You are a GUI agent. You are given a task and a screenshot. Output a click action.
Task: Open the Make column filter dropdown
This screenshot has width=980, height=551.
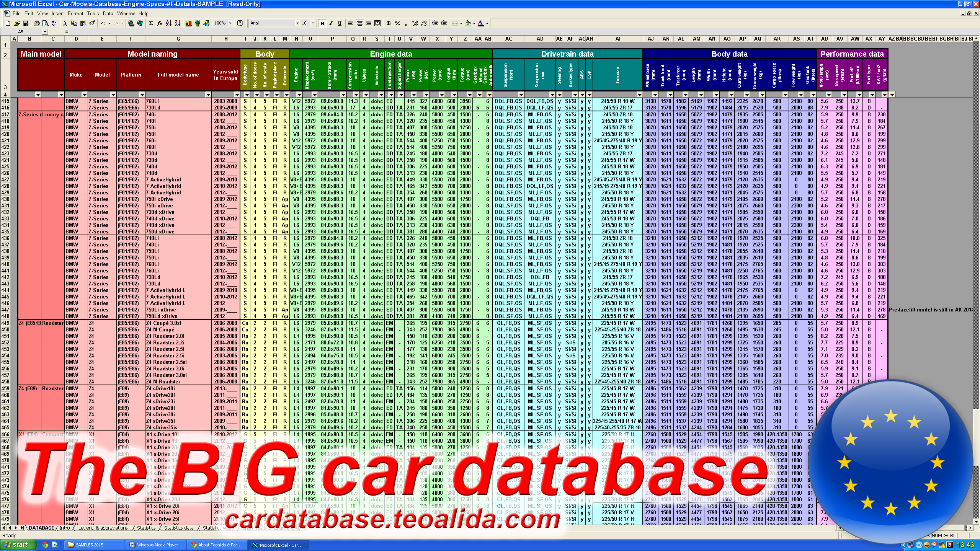(84, 95)
